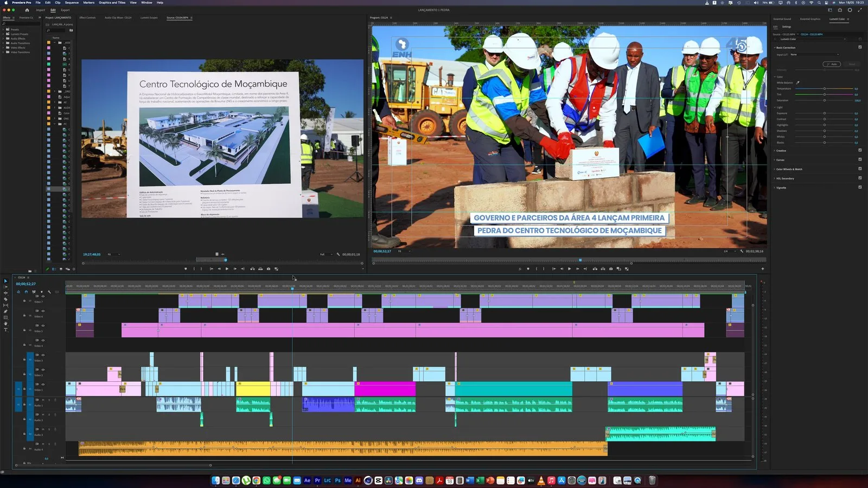Image resolution: width=868 pixels, height=488 pixels.
Task: Toggle the Creative section checkbox
Action: (x=860, y=150)
